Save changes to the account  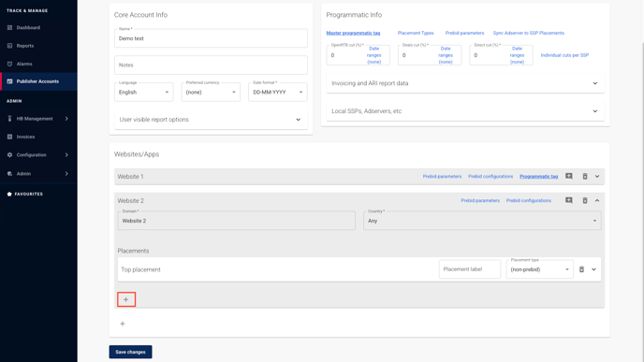(x=131, y=352)
